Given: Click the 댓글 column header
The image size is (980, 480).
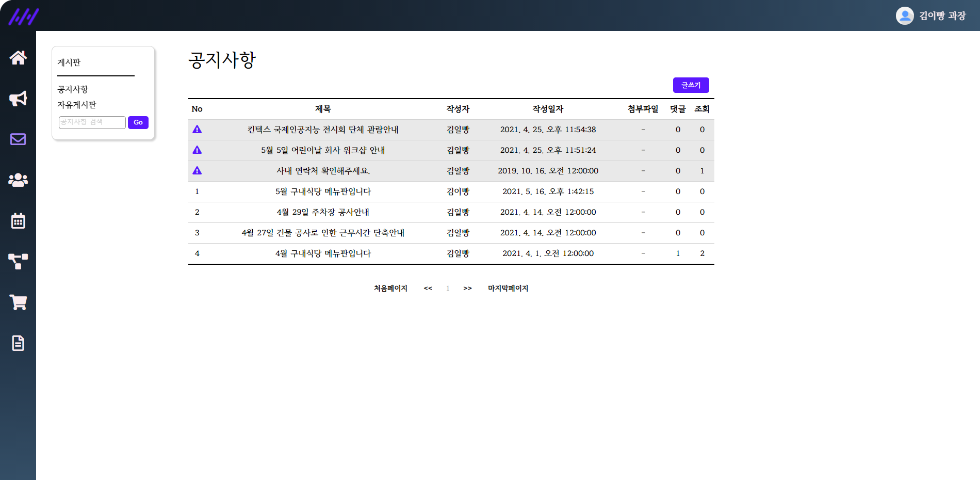Looking at the screenshot, I should click(678, 109).
